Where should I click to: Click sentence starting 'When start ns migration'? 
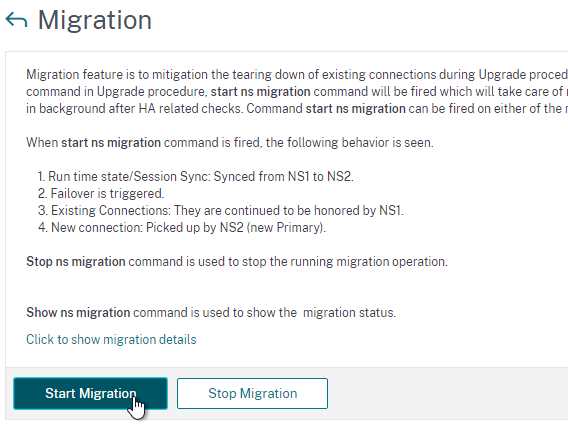coord(230,143)
